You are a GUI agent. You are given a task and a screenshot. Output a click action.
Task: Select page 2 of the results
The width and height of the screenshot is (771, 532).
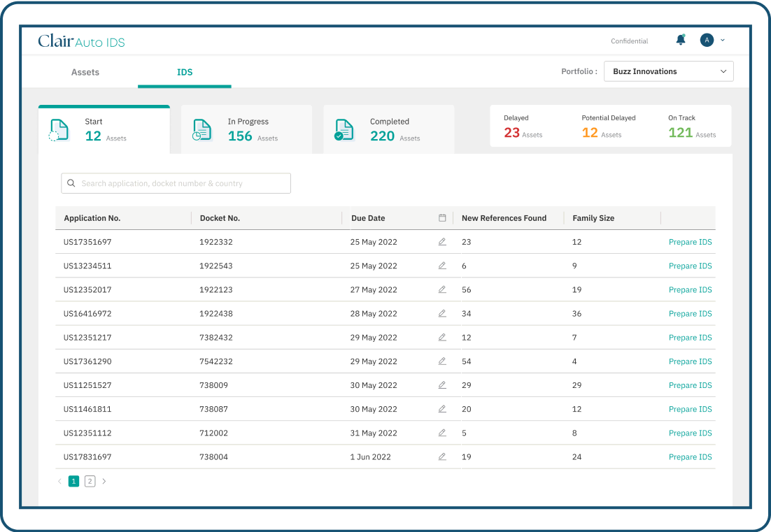90,481
